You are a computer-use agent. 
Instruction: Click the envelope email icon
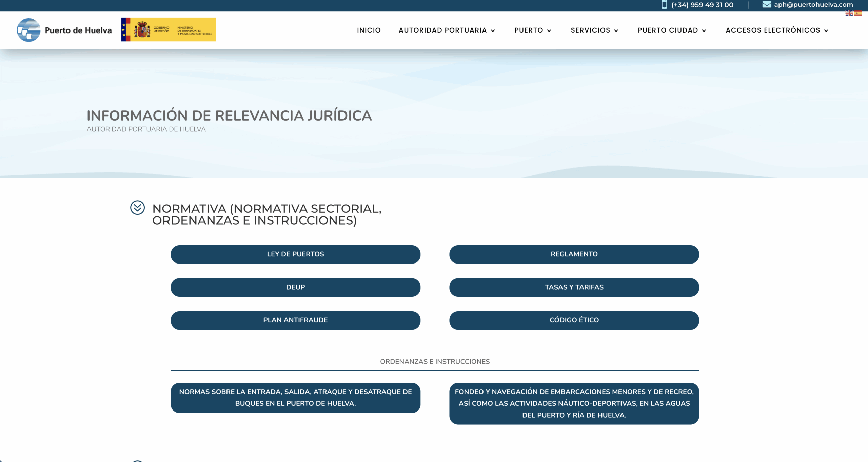767,4
